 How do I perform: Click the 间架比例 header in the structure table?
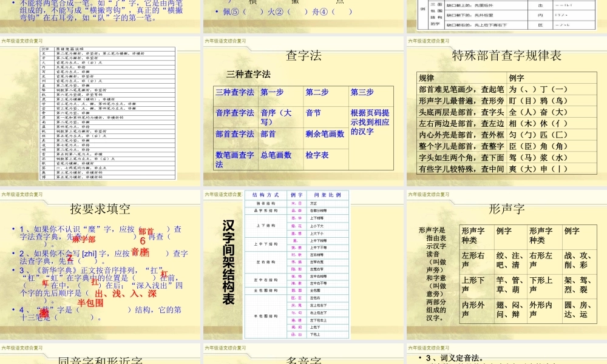(328, 195)
